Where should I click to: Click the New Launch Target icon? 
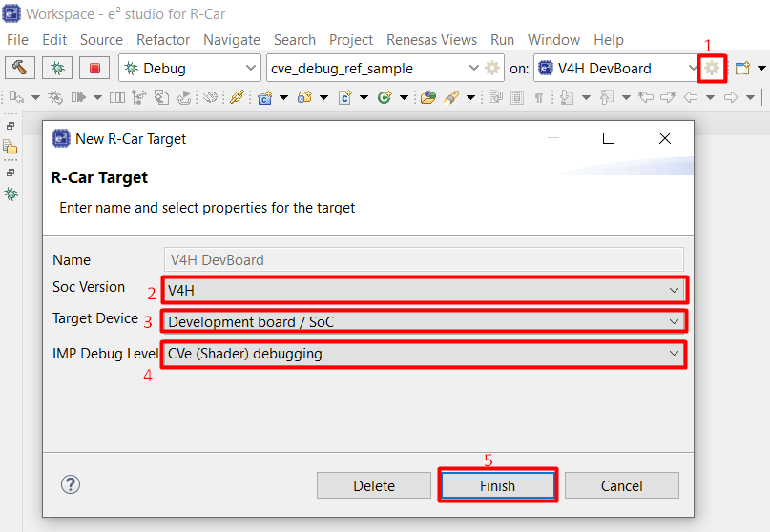742,68
